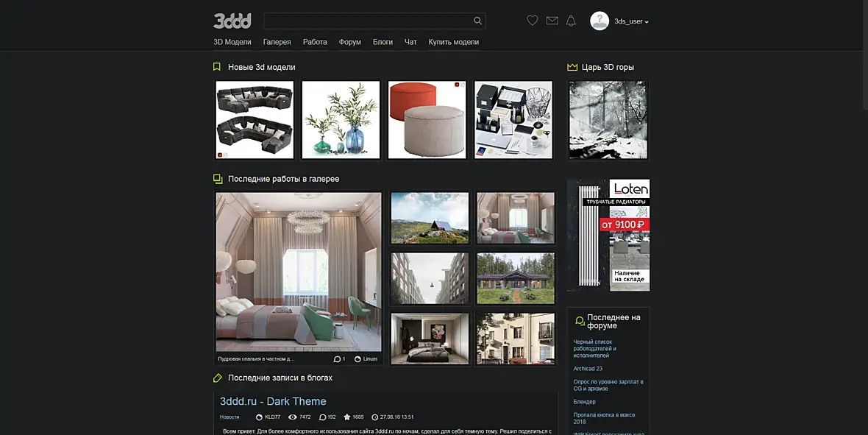Click the comments icon under the bedroom render

coord(337,359)
